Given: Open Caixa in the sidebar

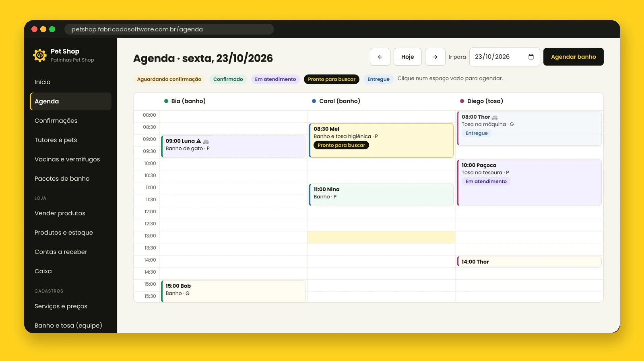Looking at the screenshot, I should tap(70, 271).
